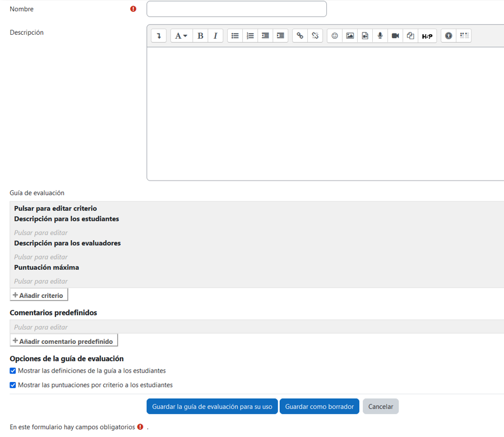This screenshot has height=437, width=504.
Task: Click the insert media file icon
Action: [x=365, y=35]
